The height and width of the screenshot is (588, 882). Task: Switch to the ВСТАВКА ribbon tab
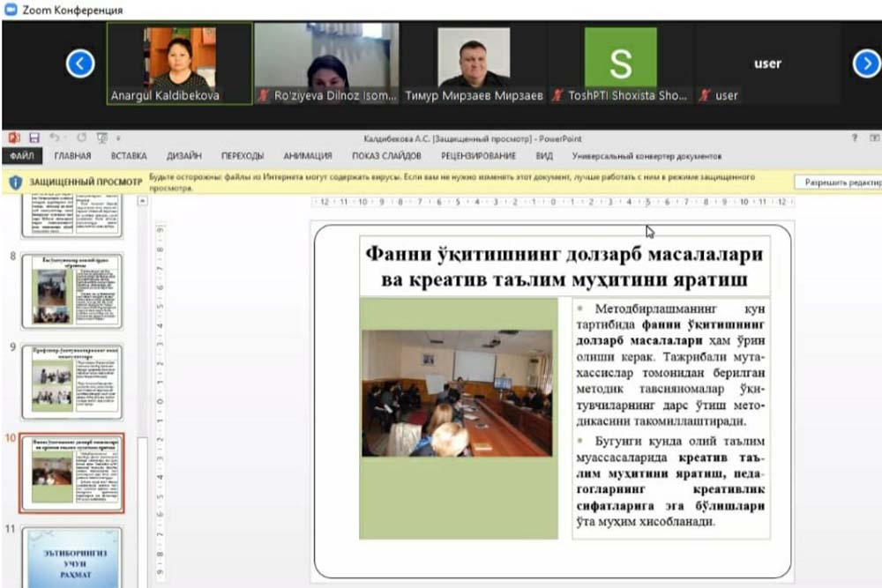tap(129, 156)
